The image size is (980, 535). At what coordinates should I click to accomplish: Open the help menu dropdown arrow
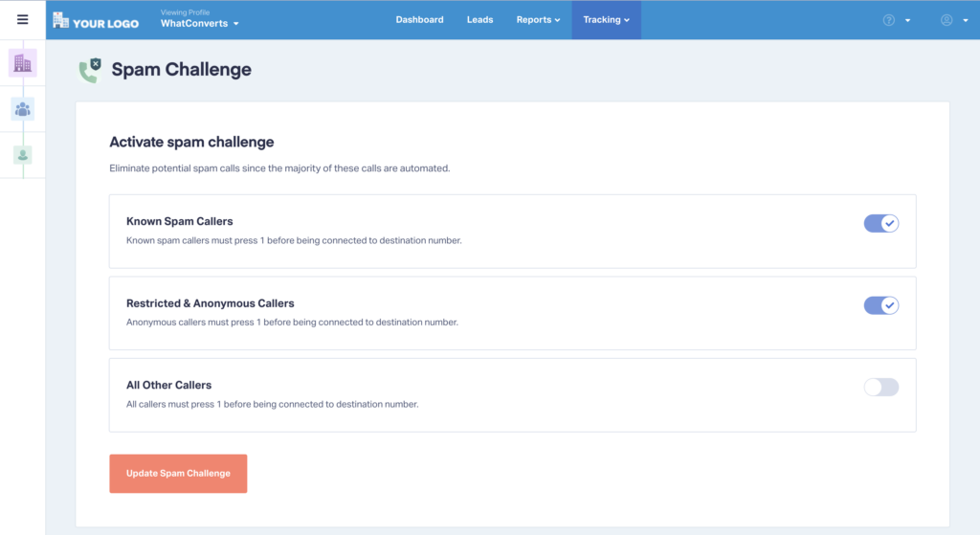[x=907, y=21]
